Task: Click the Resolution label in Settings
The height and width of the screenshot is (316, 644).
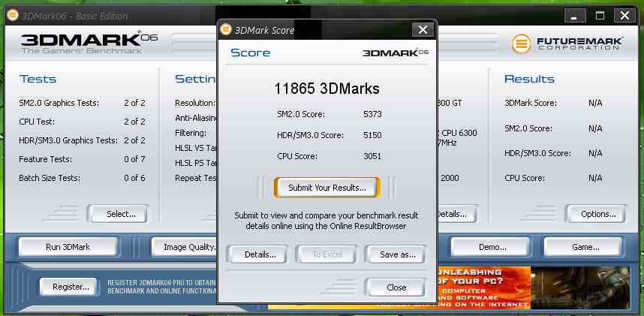Action: coord(195,103)
